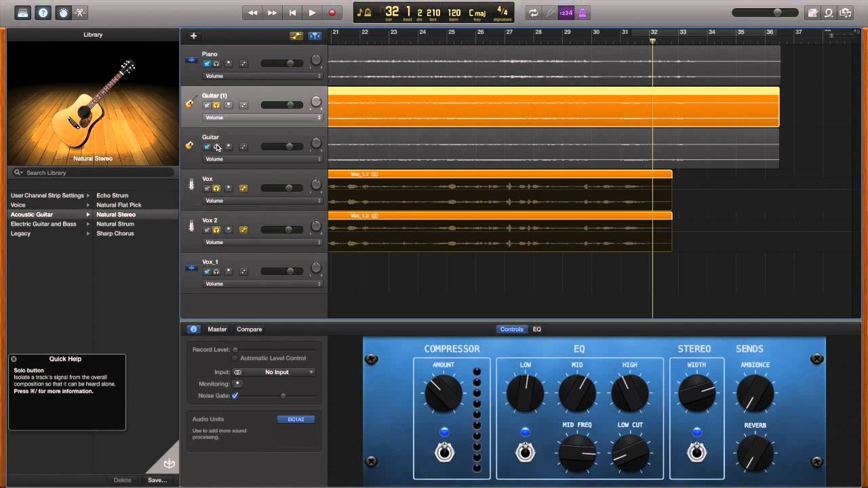This screenshot has height=488, width=868.
Task: Mute the Piano track
Action: (207, 64)
